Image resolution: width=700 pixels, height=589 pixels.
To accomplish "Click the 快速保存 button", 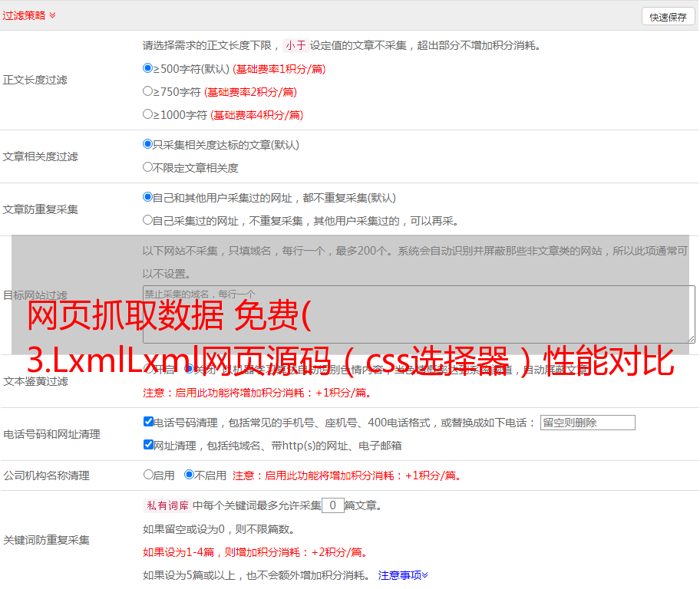I will tap(668, 17).
